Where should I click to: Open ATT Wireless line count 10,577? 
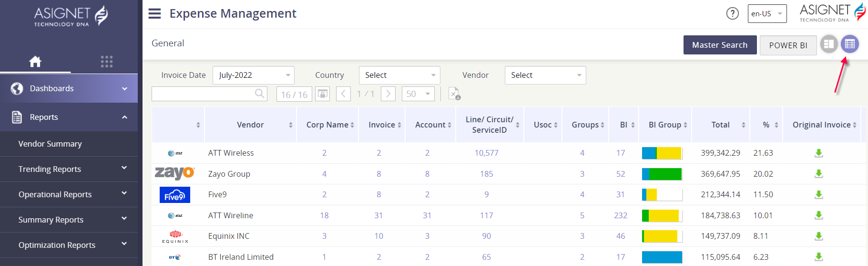[487, 153]
